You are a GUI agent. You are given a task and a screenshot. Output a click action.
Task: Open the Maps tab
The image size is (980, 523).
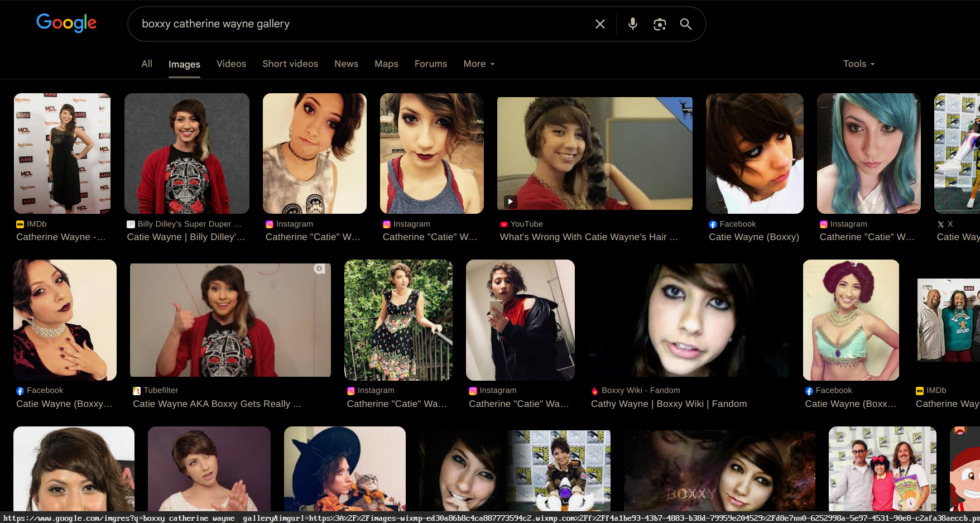point(386,64)
